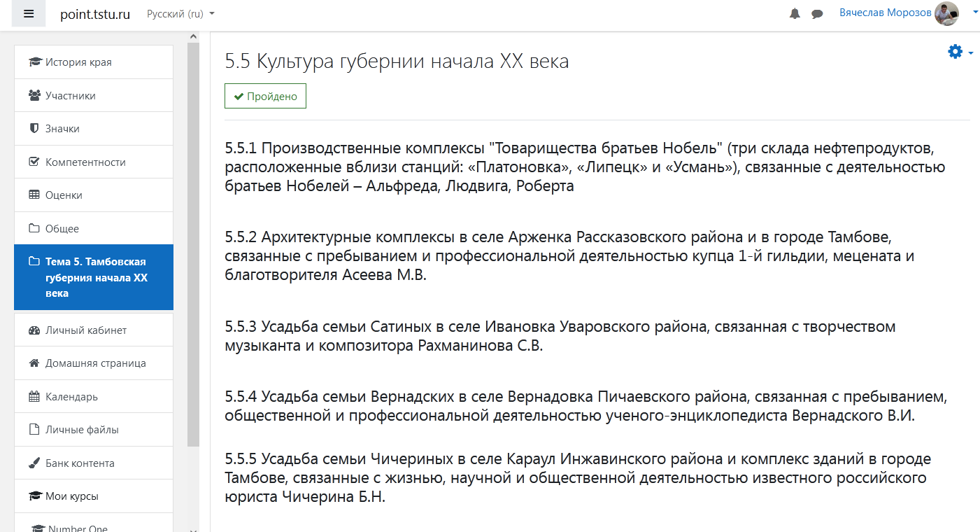
Task: Click graduation cap icon beside История края
Action: pos(34,62)
